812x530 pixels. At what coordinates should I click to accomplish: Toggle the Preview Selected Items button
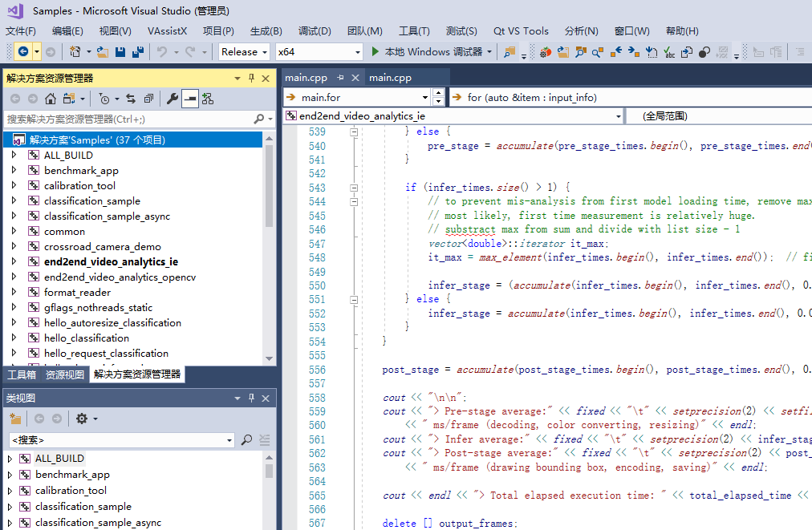point(190,99)
